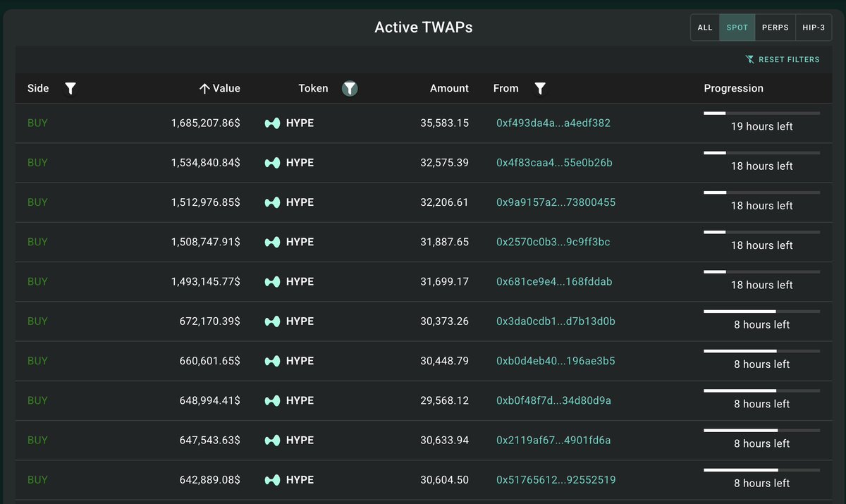Click the reset filters funnel icon

[x=750, y=60]
